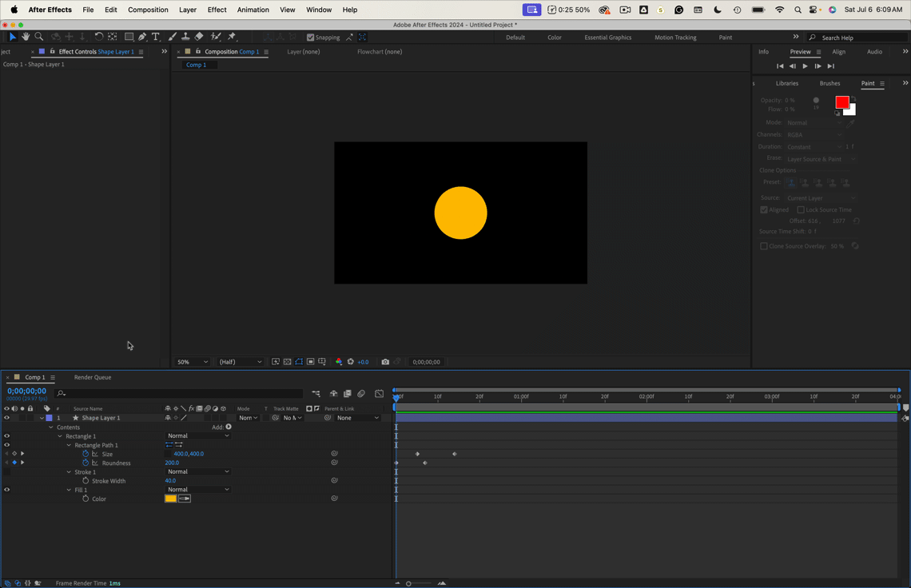Toggle visibility of Shape Layer 1
Screen dimensions: 911x588
point(6,417)
